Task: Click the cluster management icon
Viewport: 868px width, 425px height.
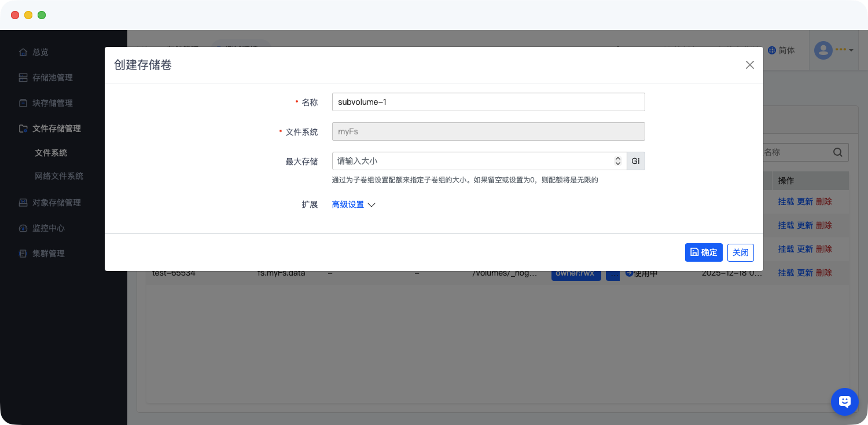Action: click(23, 254)
